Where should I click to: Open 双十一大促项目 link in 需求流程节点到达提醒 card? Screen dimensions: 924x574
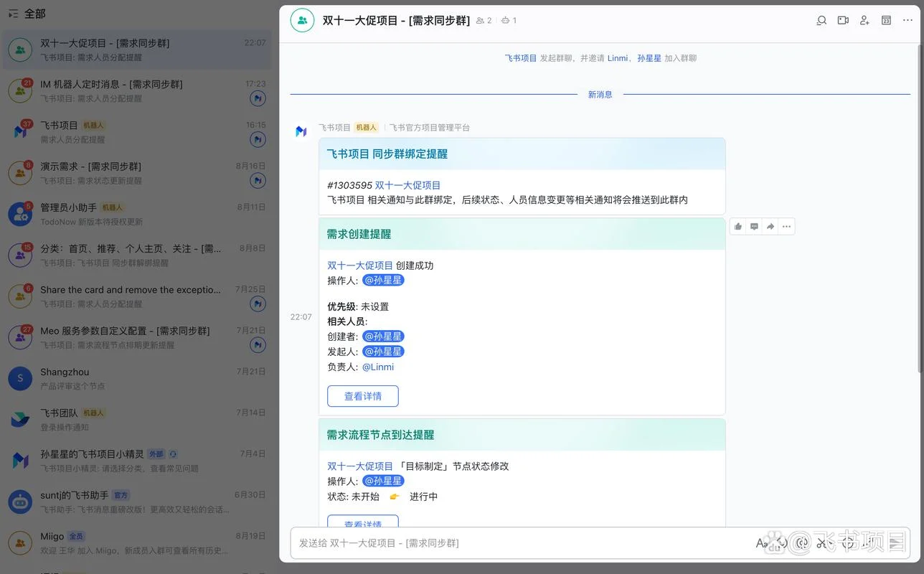coord(360,466)
